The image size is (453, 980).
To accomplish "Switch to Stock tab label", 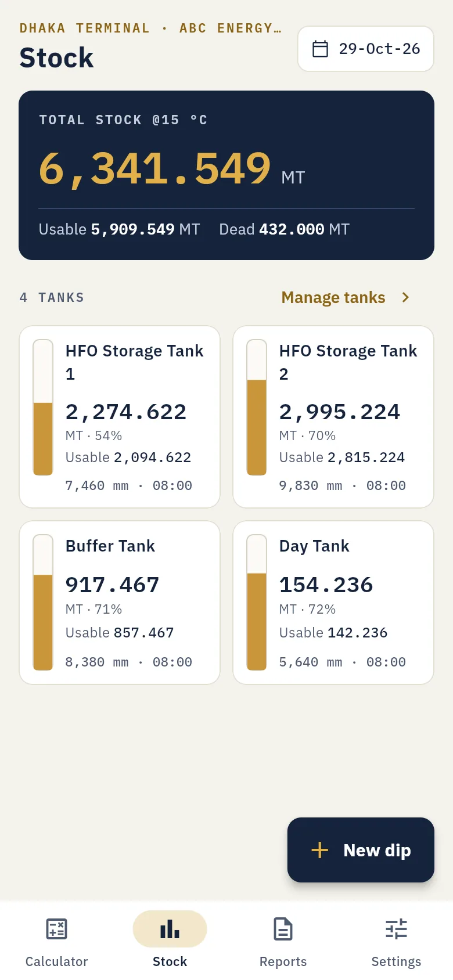I will coord(170,961).
